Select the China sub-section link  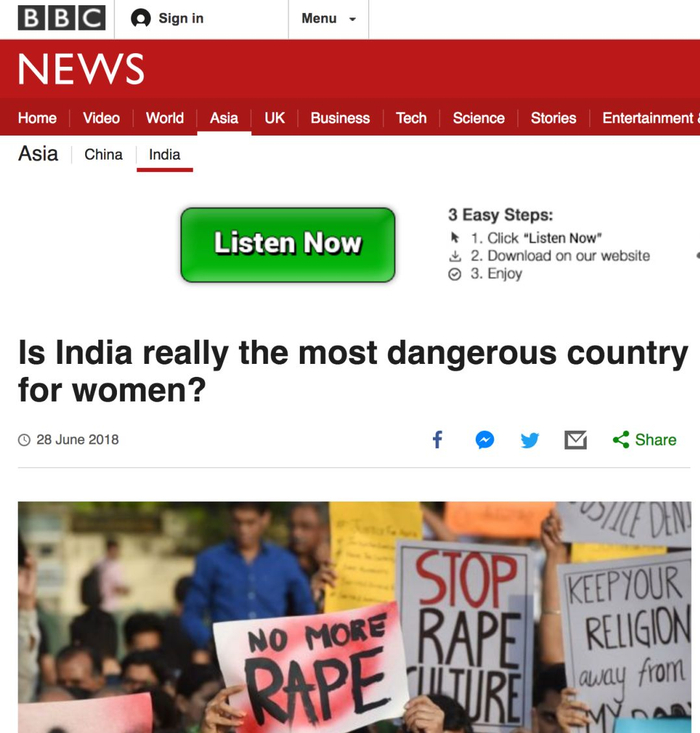(x=103, y=155)
